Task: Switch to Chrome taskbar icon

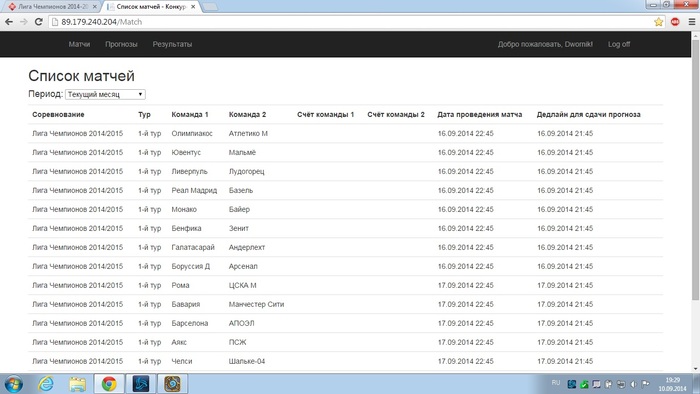Action: pyautogui.click(x=109, y=384)
